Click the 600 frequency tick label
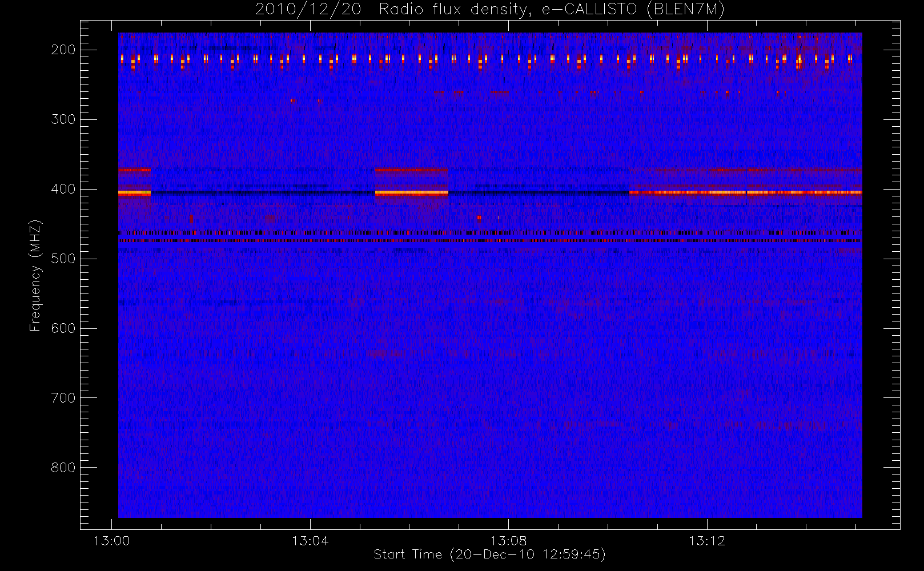The width and height of the screenshot is (924, 571). (x=63, y=328)
